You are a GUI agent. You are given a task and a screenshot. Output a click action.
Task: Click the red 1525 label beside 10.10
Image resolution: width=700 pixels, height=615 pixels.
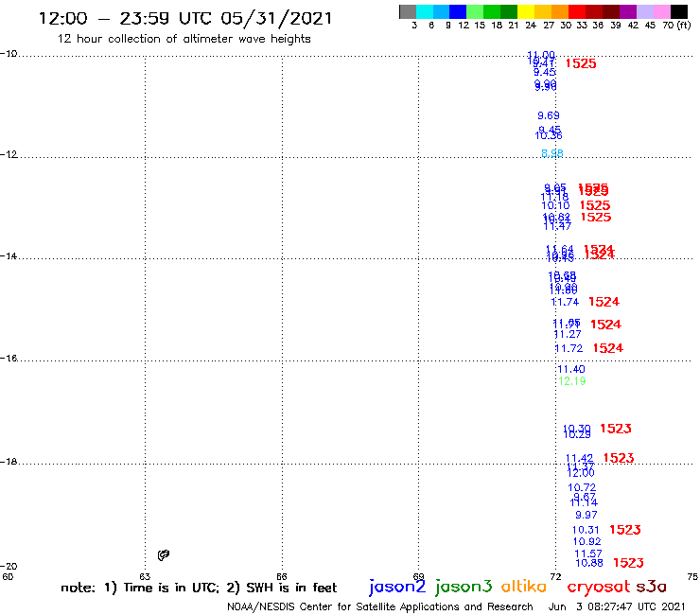595,205
